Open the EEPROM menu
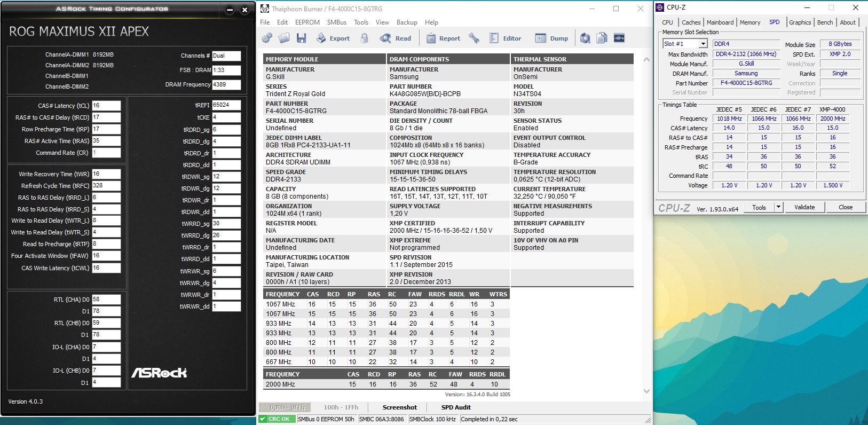Screen dimensions: 868x425 pyautogui.click(x=307, y=22)
